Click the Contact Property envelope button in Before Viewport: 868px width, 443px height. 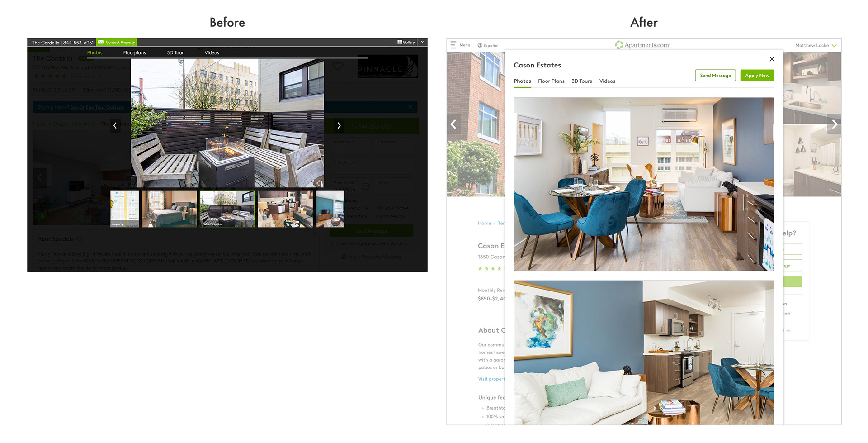(x=117, y=42)
